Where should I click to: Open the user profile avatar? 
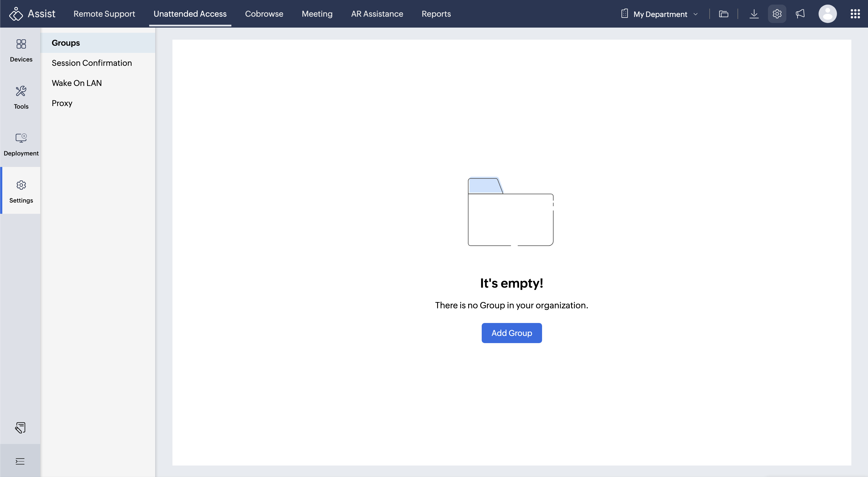(x=827, y=14)
